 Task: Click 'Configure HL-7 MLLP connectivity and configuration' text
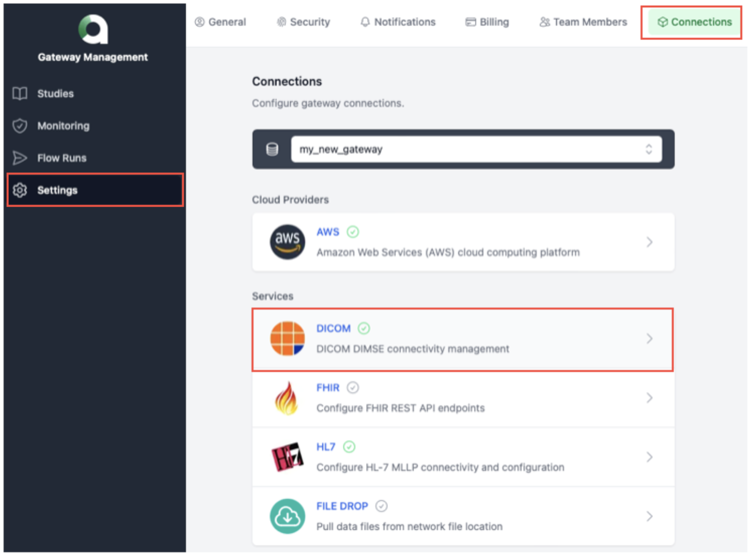[441, 467]
